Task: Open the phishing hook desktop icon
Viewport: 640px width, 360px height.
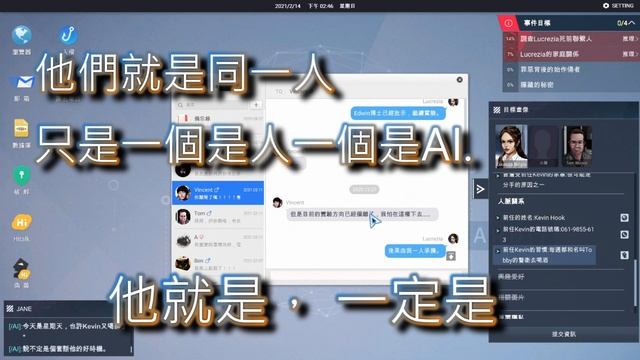Action: click(x=68, y=35)
